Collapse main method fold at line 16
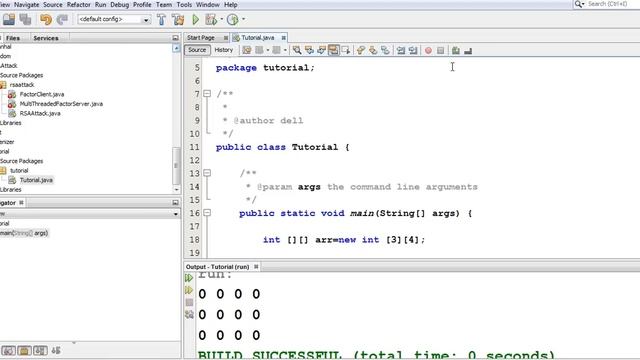The width and height of the screenshot is (640, 360). point(207,213)
